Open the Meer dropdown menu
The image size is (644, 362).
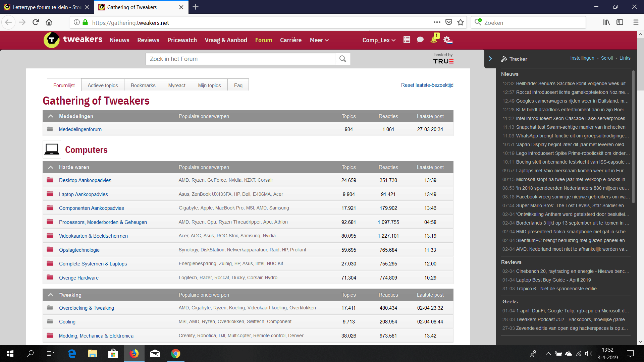coord(319,40)
